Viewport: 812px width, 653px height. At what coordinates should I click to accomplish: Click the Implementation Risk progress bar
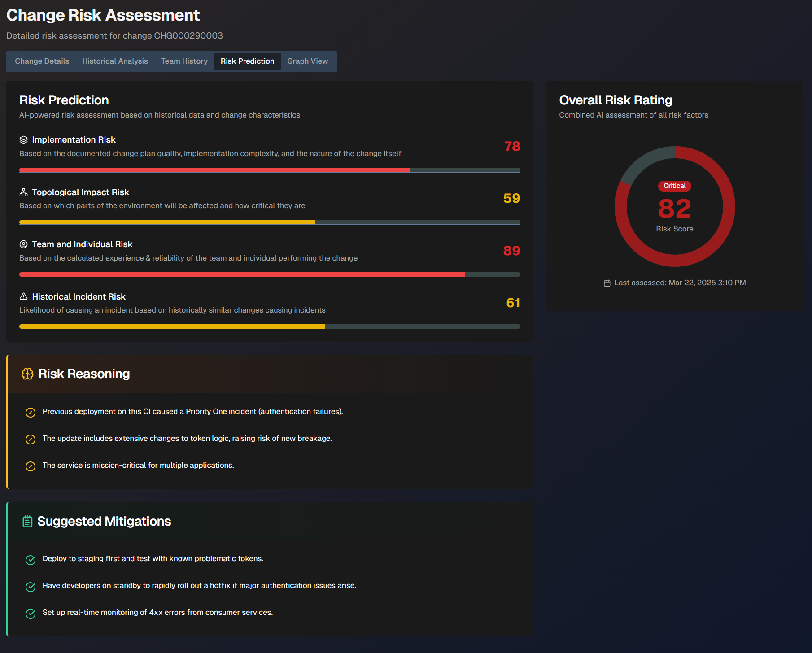(x=270, y=170)
